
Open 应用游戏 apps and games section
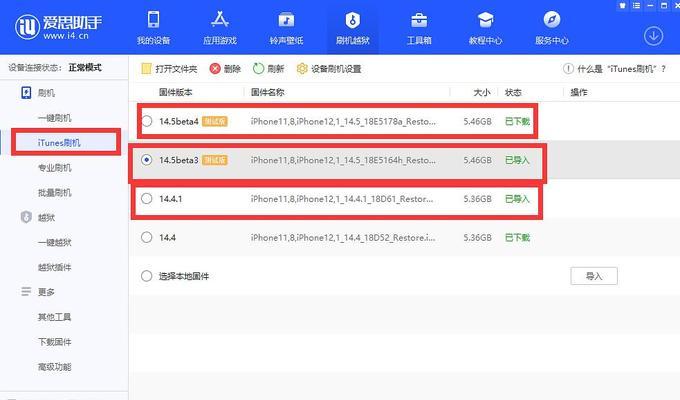point(220,28)
